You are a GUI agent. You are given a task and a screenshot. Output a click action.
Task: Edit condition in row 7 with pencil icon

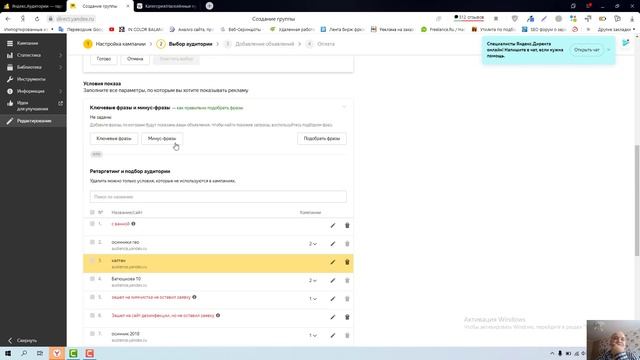point(333,336)
